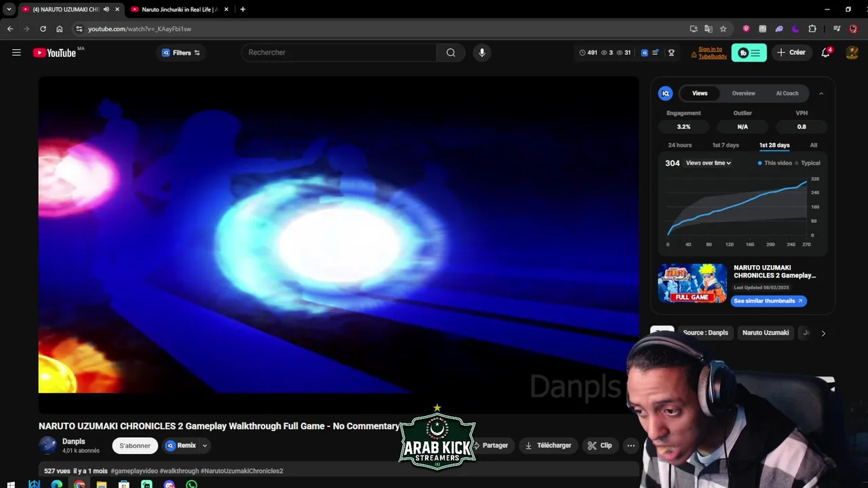Open the three-dot more actions menu
The image size is (868, 488).
pyautogui.click(x=631, y=445)
